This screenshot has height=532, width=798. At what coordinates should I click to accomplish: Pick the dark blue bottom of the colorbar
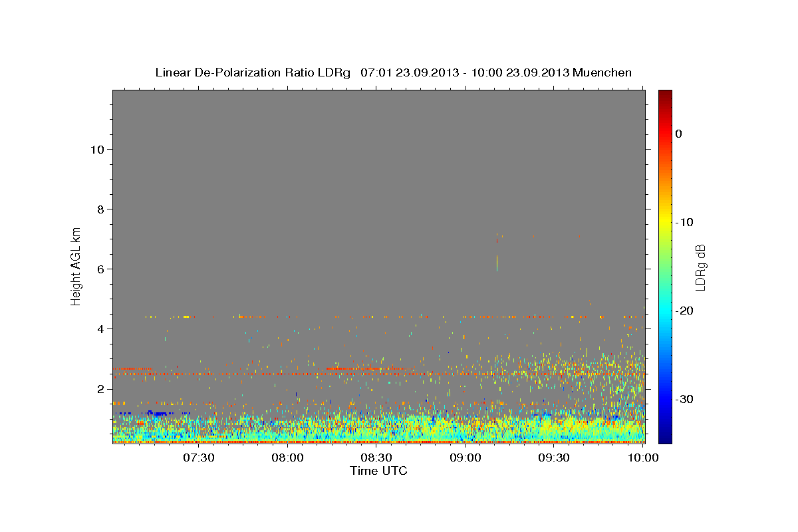[665, 438]
